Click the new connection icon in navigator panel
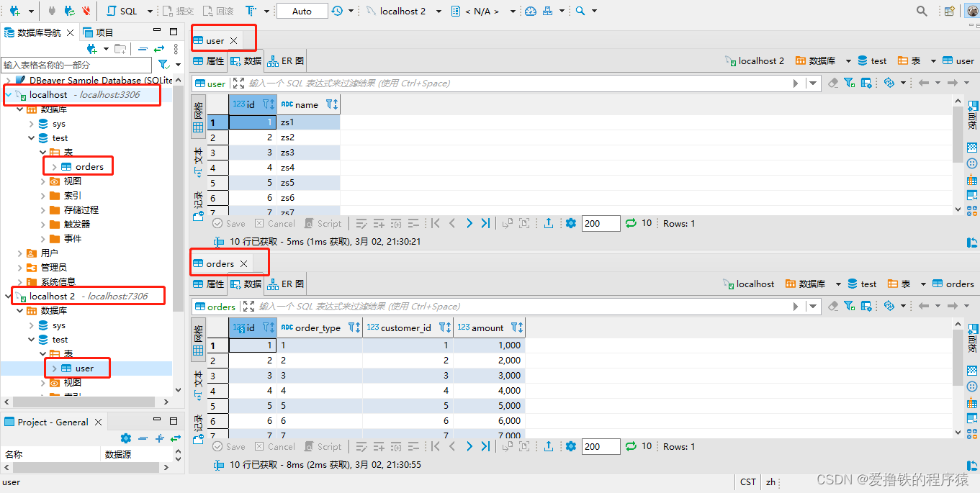Screen dimensions: 980x493 [x=92, y=49]
